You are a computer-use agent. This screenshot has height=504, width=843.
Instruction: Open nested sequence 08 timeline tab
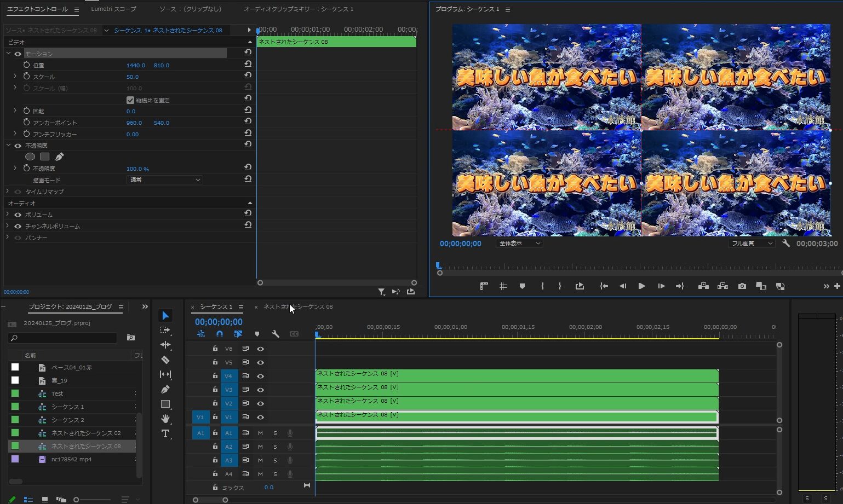(298, 307)
